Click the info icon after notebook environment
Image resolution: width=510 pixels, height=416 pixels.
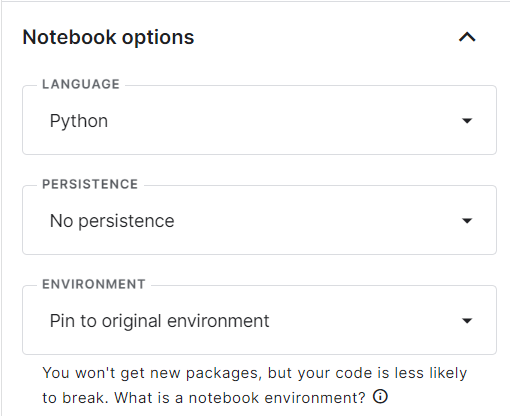tap(380, 397)
